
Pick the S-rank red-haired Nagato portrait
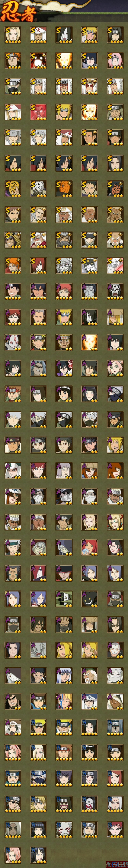pyautogui.click(x=38, y=266)
